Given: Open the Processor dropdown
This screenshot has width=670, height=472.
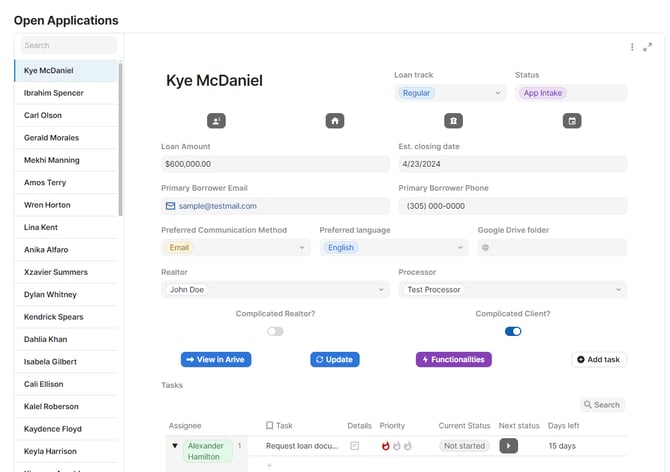Looking at the screenshot, I should [x=513, y=290].
